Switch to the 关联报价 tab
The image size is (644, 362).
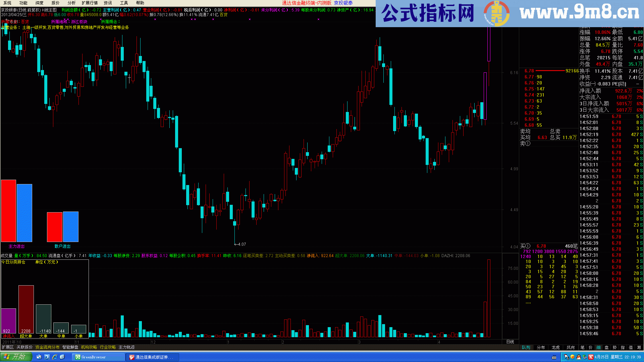(24, 347)
